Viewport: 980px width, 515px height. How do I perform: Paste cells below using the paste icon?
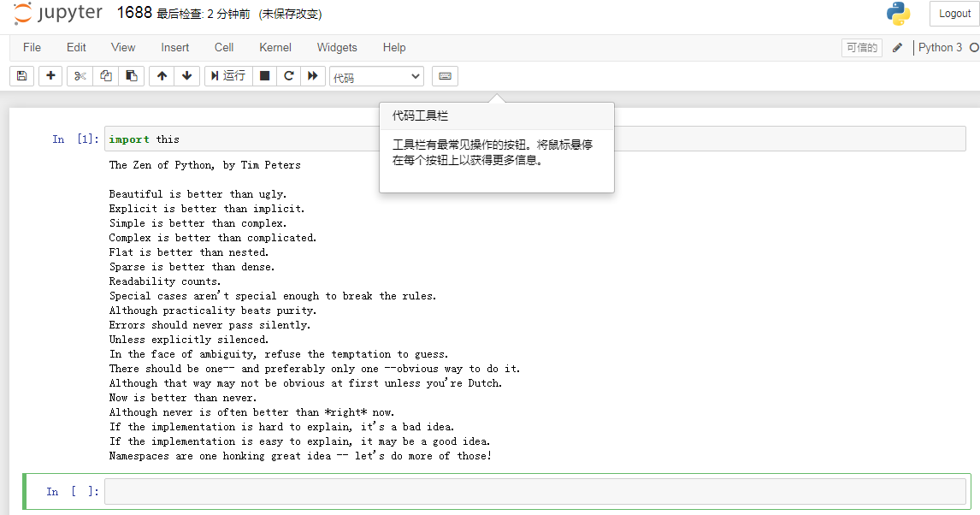click(x=131, y=75)
